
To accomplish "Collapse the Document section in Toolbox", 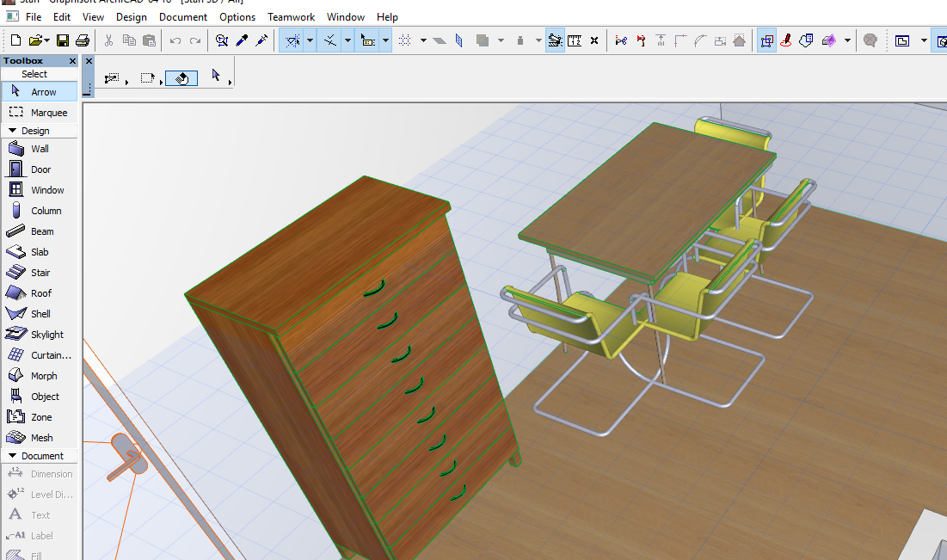I will 12,456.
